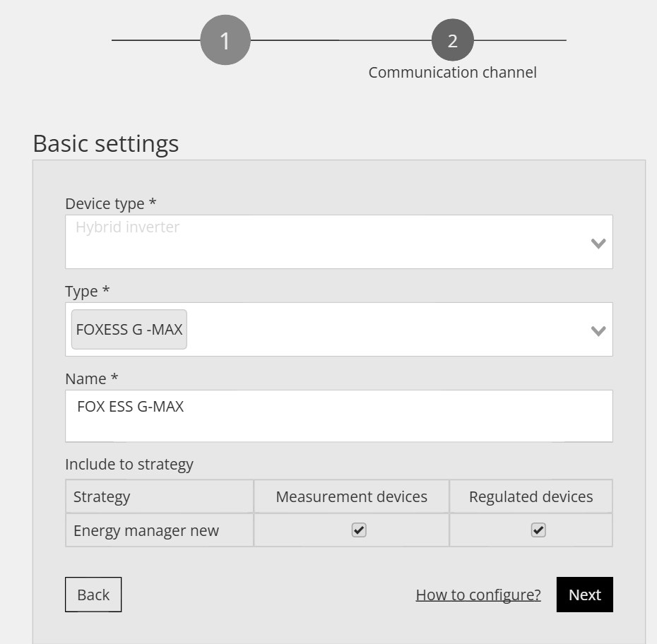
Task: Click the Regulated devices column header
Action: click(531, 497)
